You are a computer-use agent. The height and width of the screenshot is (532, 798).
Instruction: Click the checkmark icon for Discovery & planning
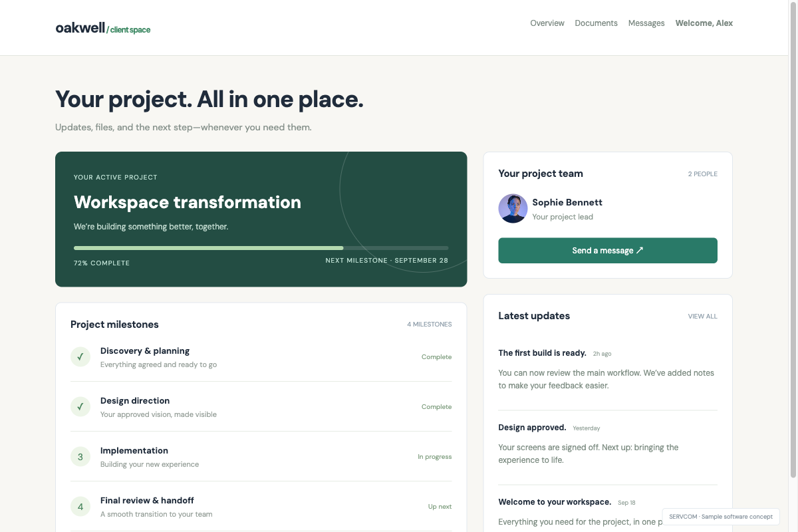[80, 357]
